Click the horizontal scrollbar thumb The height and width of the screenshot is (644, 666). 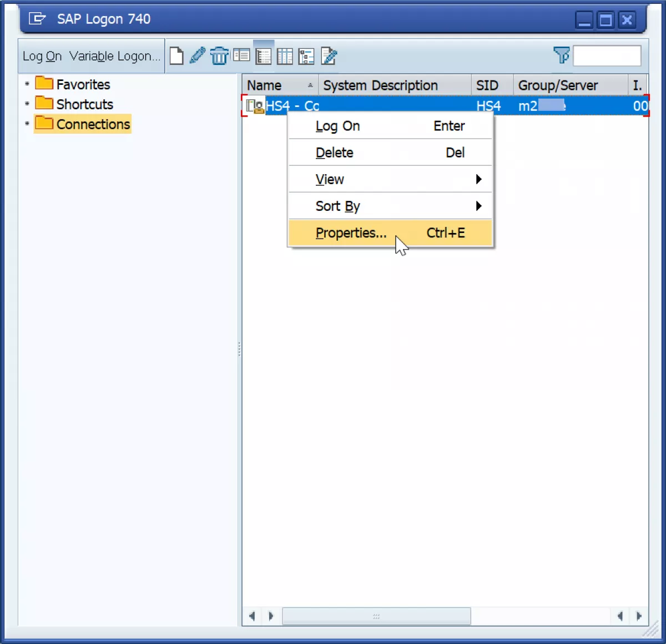[x=376, y=616]
